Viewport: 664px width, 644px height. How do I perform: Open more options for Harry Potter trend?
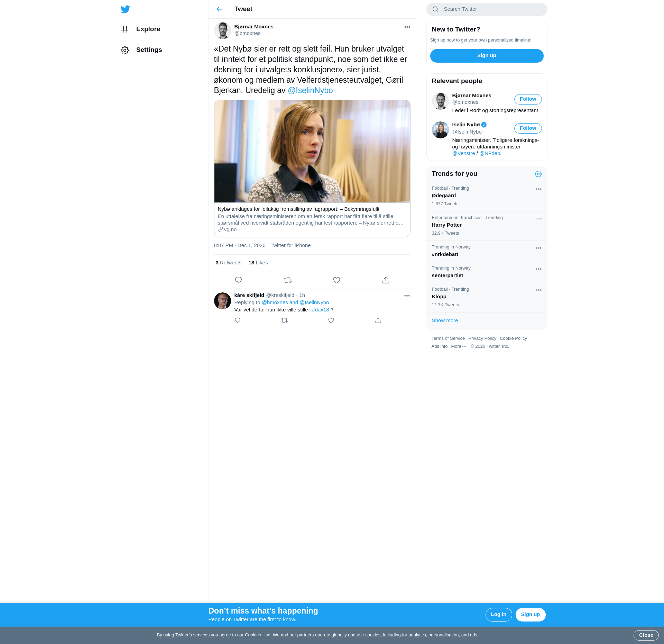click(538, 219)
